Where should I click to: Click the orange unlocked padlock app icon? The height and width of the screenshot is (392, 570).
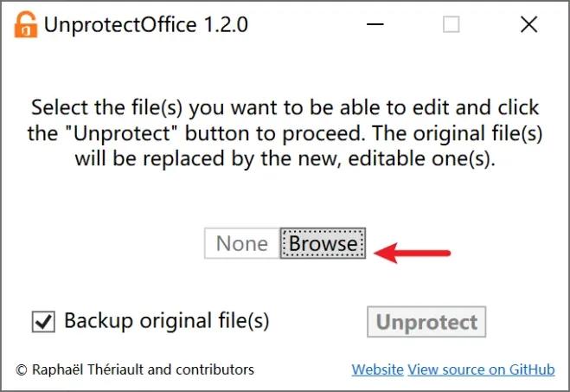(27, 25)
